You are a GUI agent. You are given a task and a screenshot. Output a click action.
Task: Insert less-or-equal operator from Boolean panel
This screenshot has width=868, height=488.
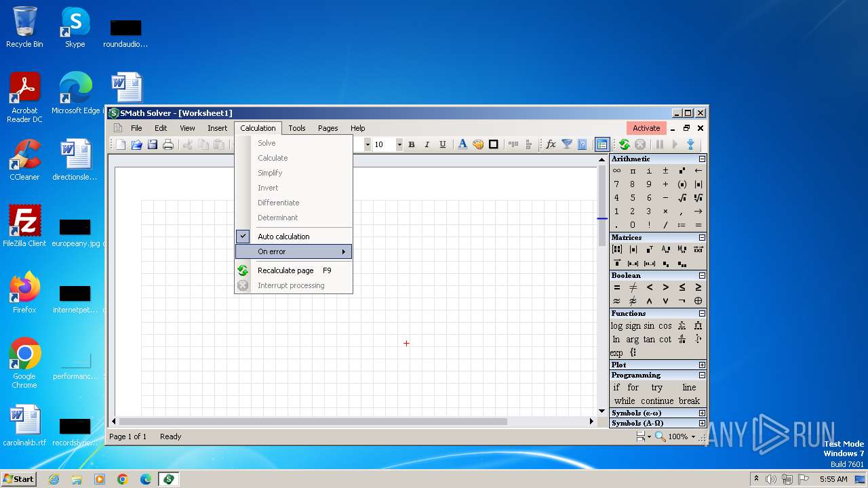coord(682,287)
